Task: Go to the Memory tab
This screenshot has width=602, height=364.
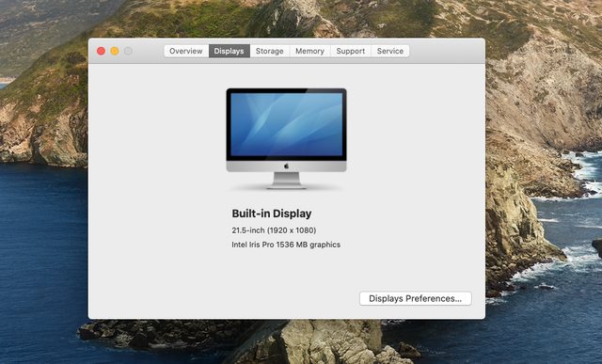Action: click(x=309, y=51)
